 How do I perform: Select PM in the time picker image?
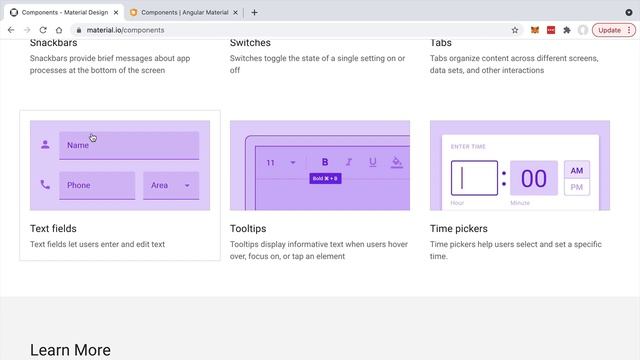[x=577, y=187]
